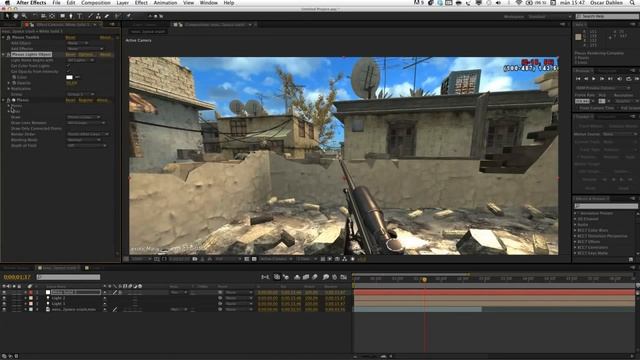Open the After Effects application menu
This screenshot has width=640, height=360.
coord(31,3)
